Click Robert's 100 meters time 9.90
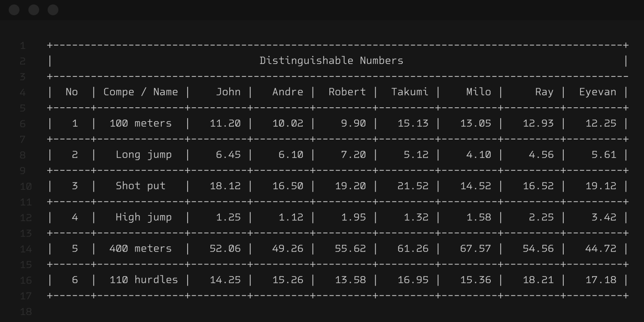This screenshot has width=644, height=322. click(x=353, y=123)
